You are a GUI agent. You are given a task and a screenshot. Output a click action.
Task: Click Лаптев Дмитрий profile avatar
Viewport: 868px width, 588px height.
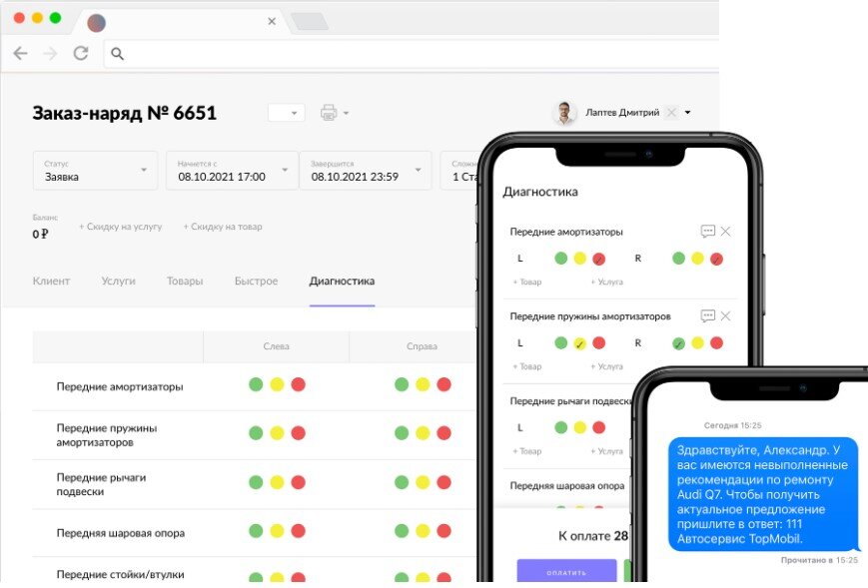[x=564, y=112]
